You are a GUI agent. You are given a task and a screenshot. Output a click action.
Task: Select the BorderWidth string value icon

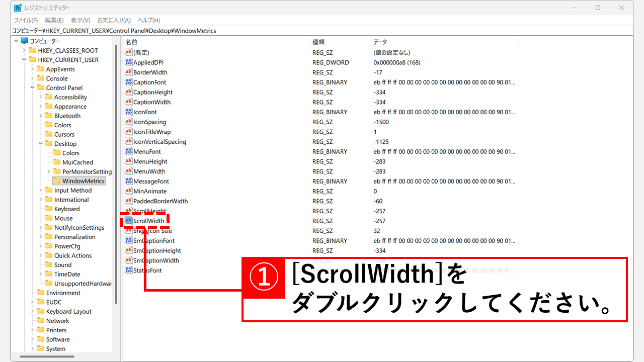click(128, 72)
